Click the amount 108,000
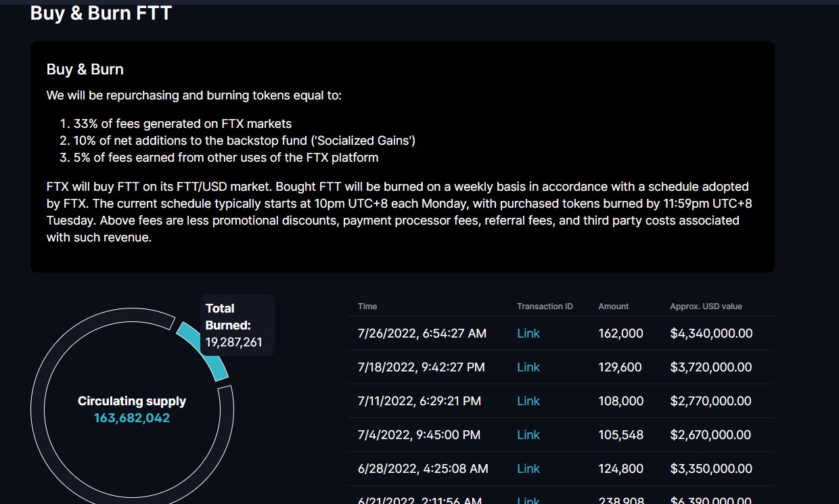 [x=621, y=401]
